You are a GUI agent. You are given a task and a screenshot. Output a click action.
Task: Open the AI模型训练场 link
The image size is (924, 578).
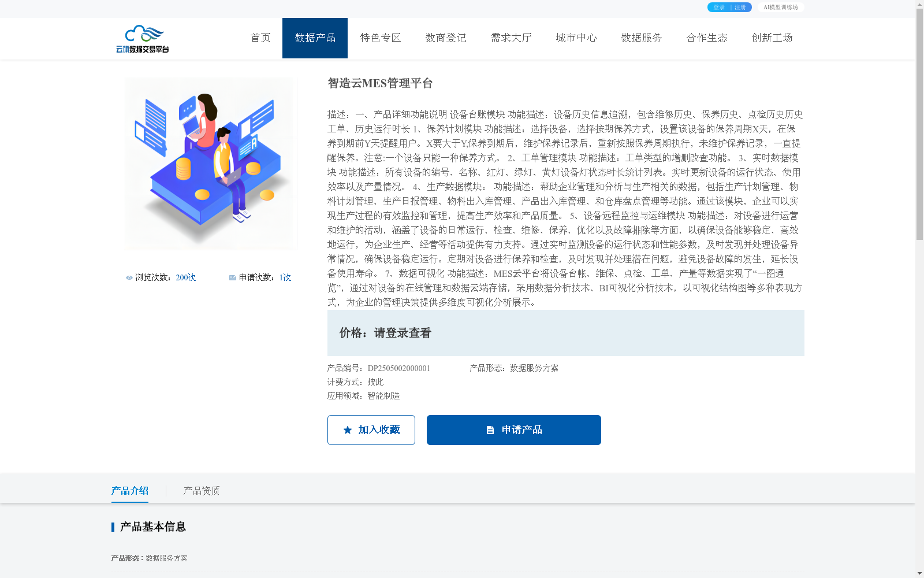(x=781, y=8)
